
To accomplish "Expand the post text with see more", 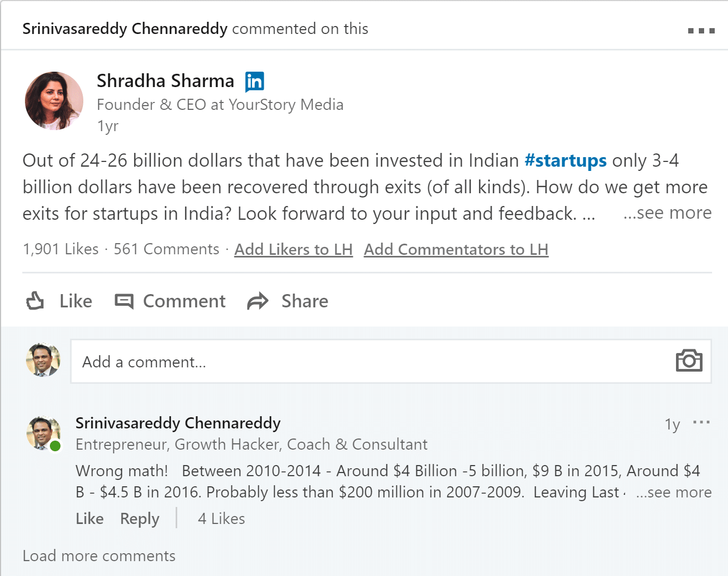I will tap(668, 213).
